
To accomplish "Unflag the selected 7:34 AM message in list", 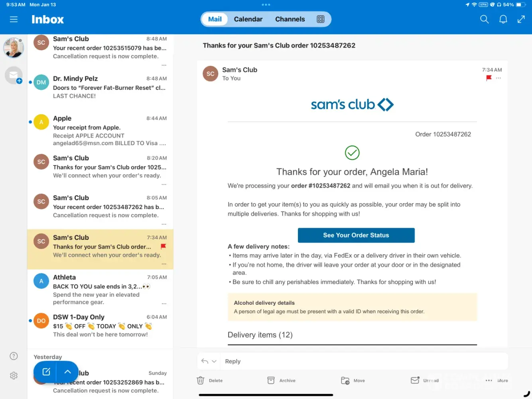I will [x=163, y=247].
